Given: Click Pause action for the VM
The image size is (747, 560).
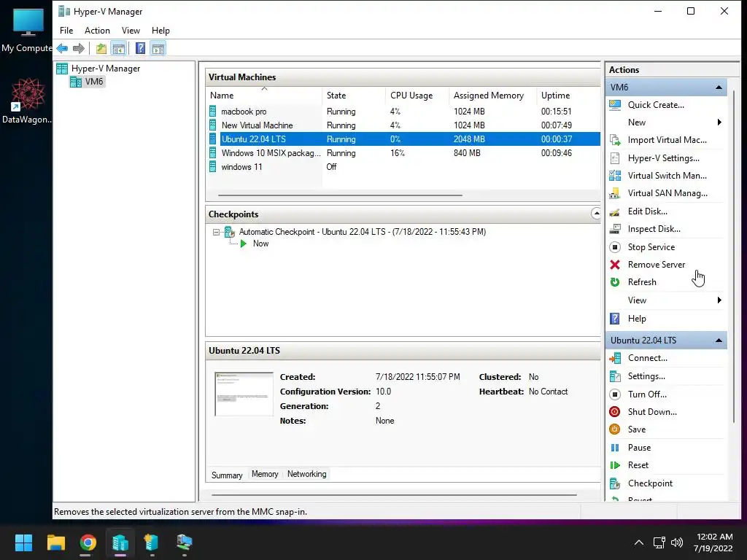Looking at the screenshot, I should click(x=639, y=448).
